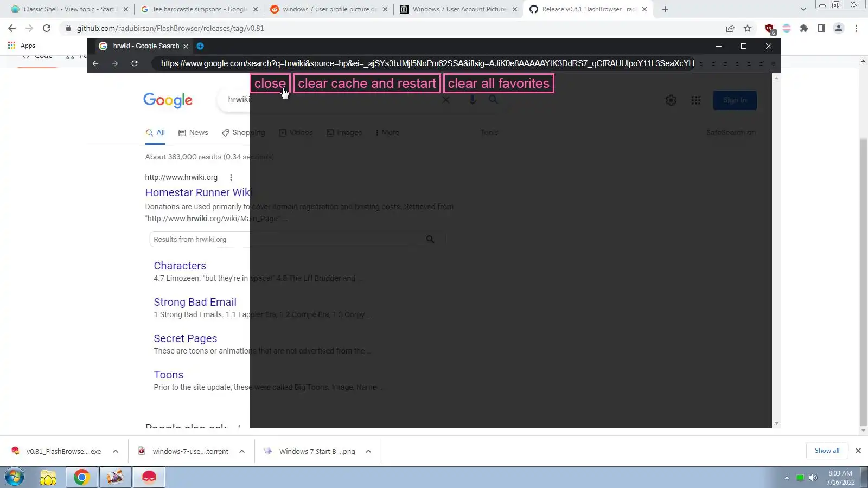The height and width of the screenshot is (488, 868).
Task: Switch to windows 7 user profile picture tab
Action: coord(329,9)
